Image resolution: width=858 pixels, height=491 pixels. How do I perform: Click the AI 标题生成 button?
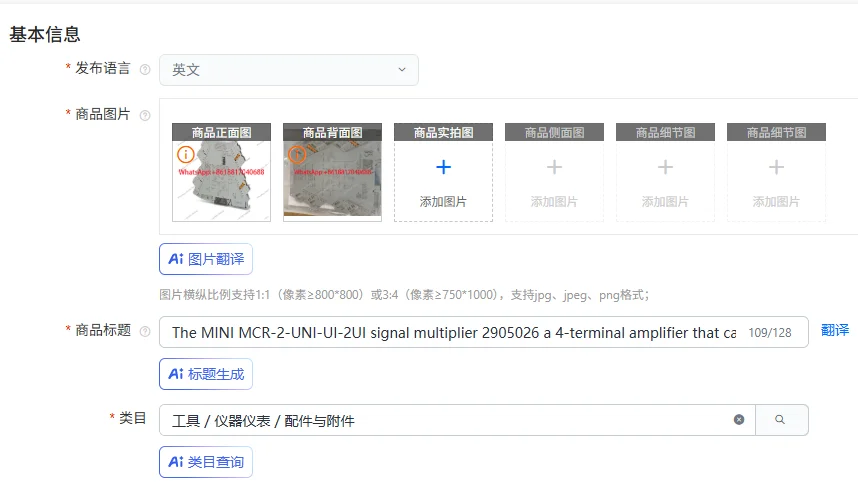(206, 374)
